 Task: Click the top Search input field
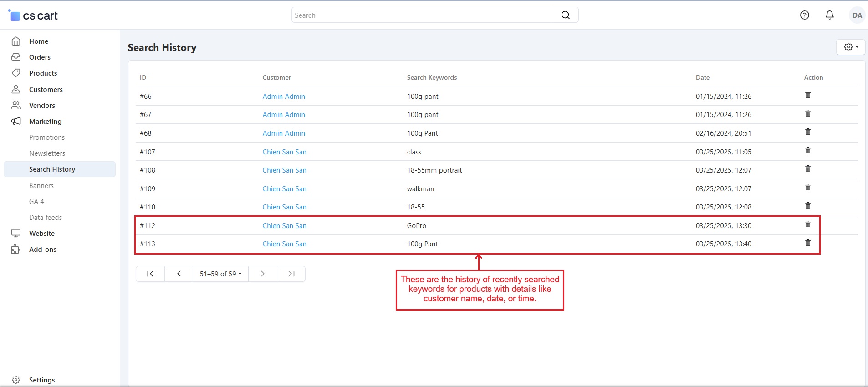[426, 15]
